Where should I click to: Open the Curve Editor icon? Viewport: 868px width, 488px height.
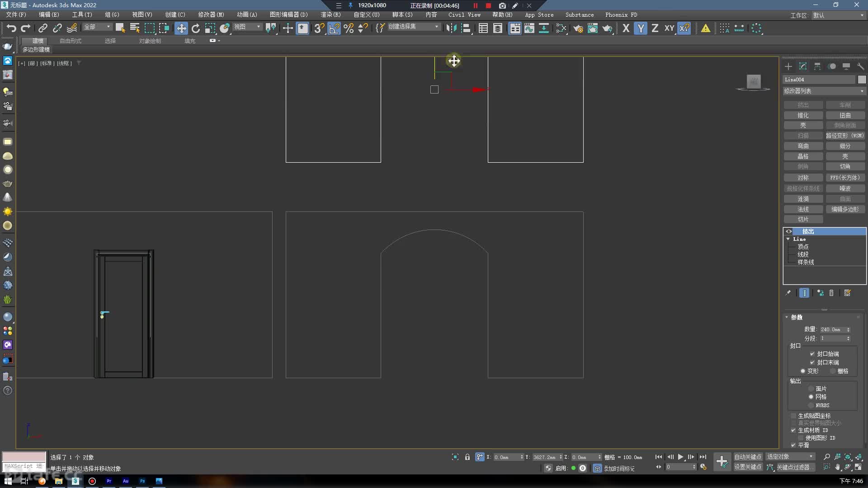point(529,28)
